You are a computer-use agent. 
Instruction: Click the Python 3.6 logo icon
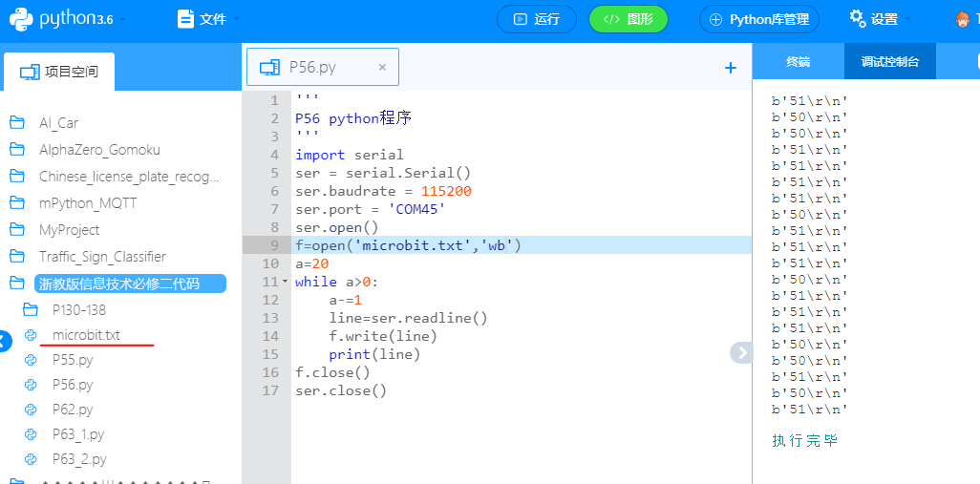pyautogui.click(x=22, y=19)
